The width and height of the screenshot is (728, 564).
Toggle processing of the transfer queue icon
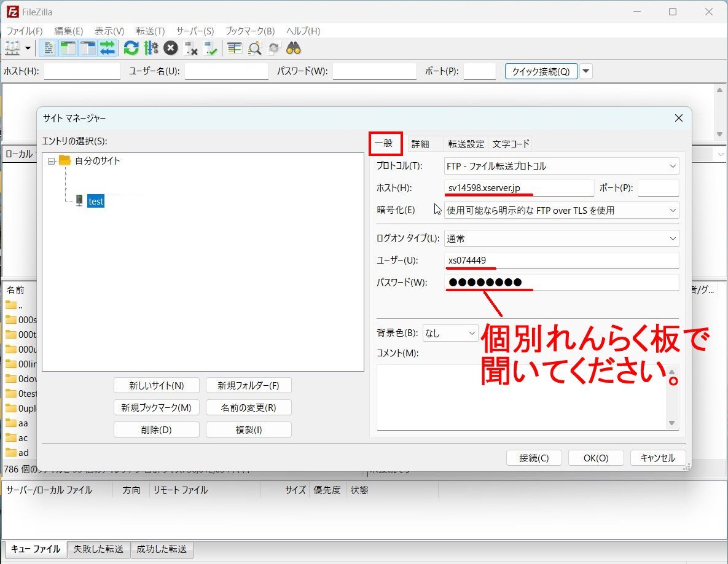click(151, 49)
